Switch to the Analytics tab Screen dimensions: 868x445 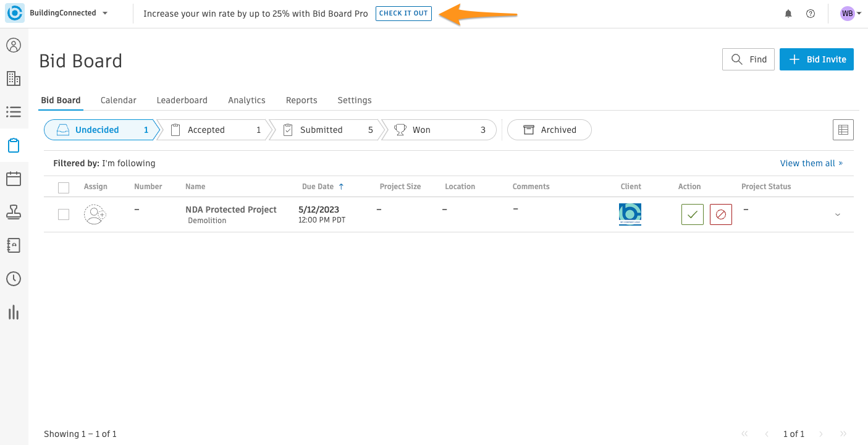click(246, 100)
